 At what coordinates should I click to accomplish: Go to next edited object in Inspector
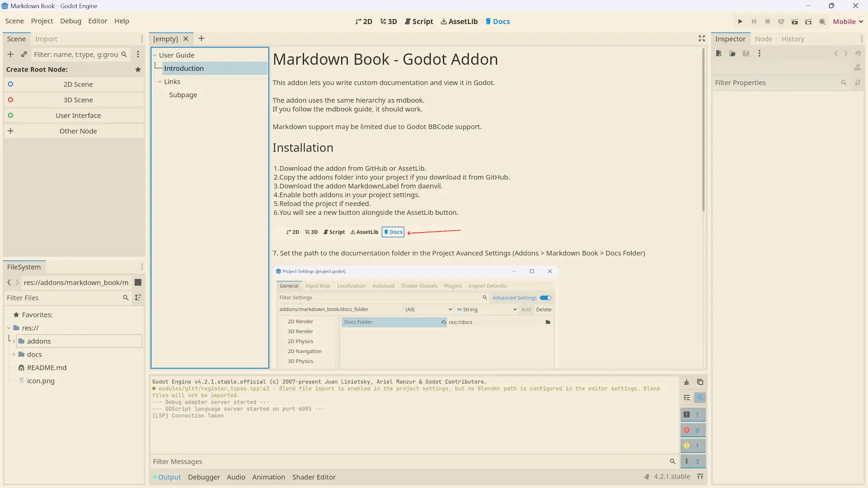(x=846, y=53)
